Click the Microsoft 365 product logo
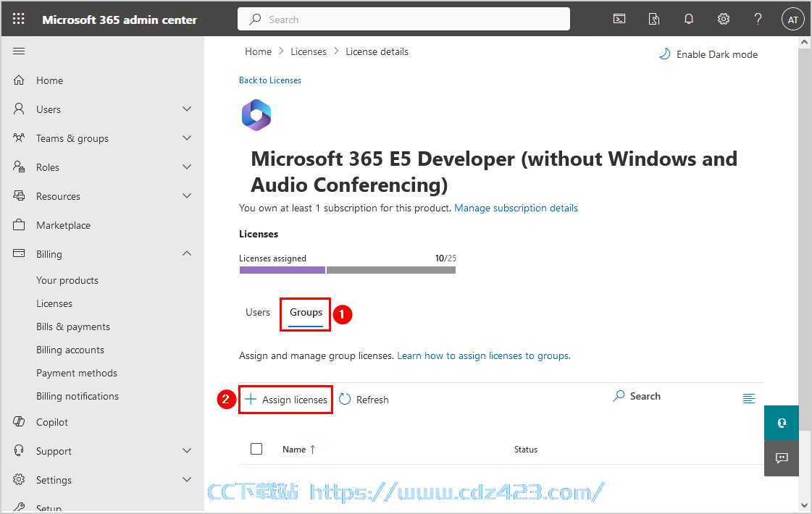This screenshot has height=514, width=812. click(256, 115)
